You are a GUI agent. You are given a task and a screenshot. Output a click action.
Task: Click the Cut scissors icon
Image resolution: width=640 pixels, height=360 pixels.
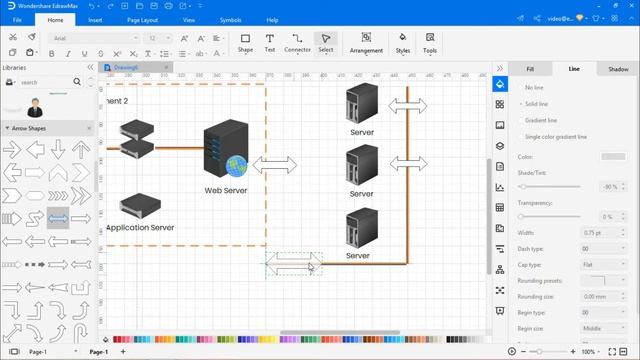point(13,37)
